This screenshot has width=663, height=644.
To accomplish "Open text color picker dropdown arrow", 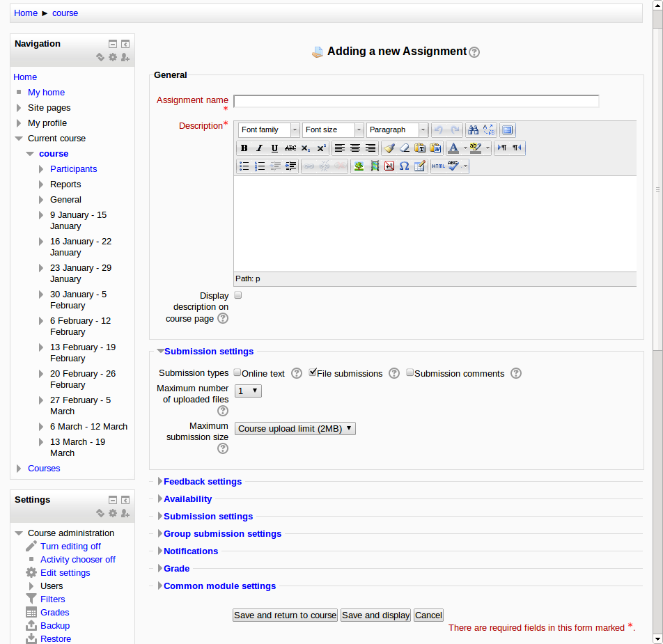I will pyautogui.click(x=465, y=148).
